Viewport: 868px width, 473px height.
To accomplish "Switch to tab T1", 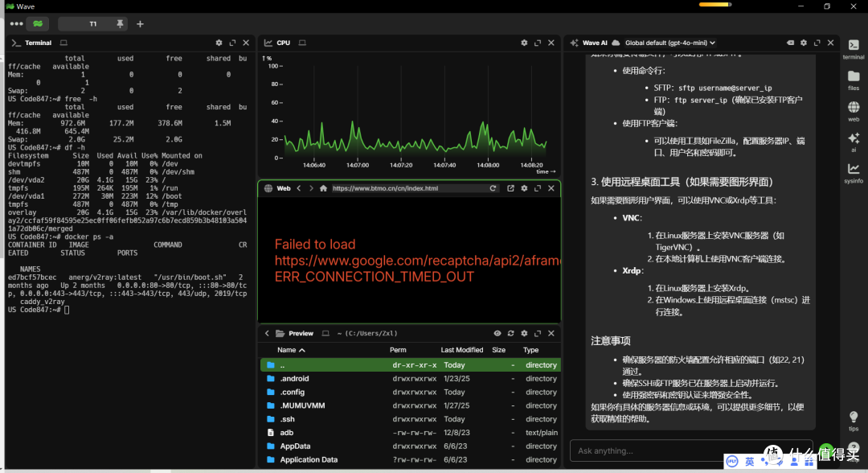I will tap(92, 24).
